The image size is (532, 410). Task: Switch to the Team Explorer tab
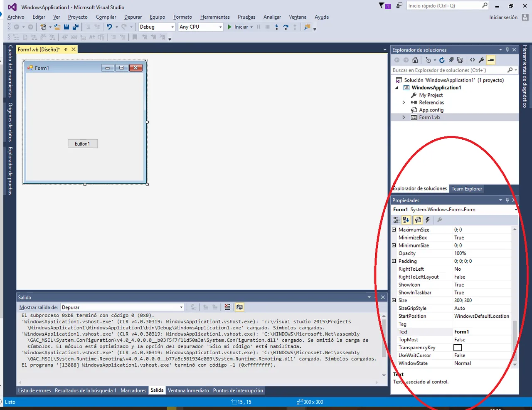[467, 189]
